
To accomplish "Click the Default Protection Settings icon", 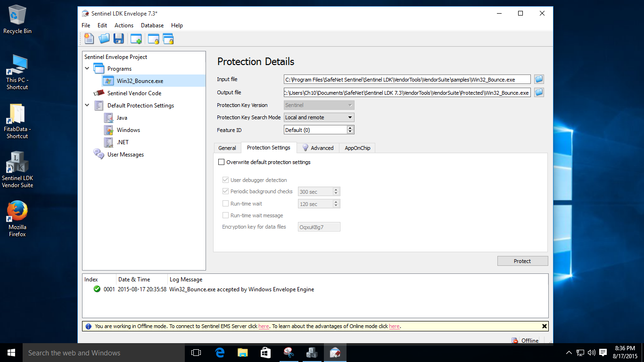I will (x=99, y=105).
